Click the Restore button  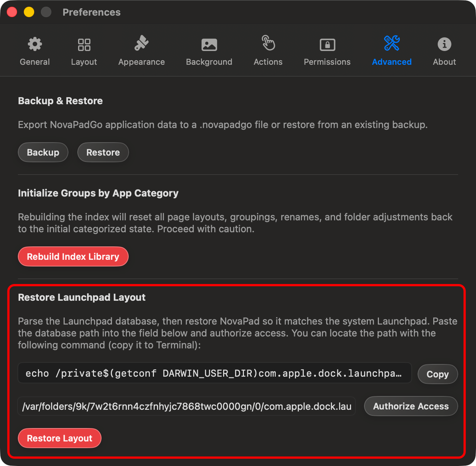pos(103,152)
